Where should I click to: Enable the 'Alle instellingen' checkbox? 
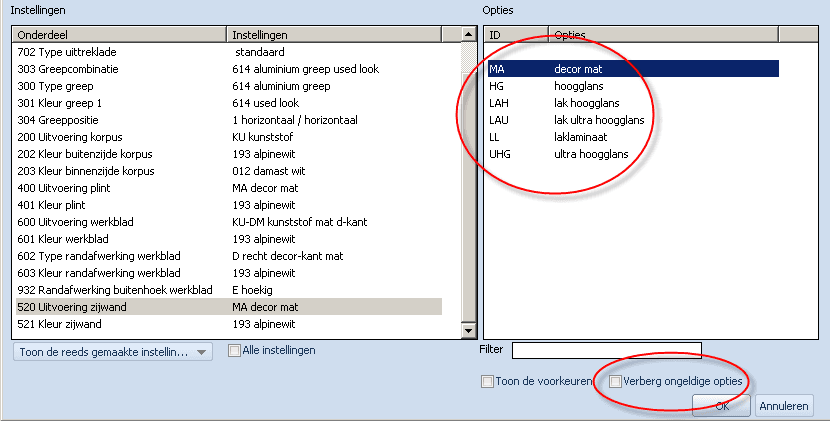234,351
